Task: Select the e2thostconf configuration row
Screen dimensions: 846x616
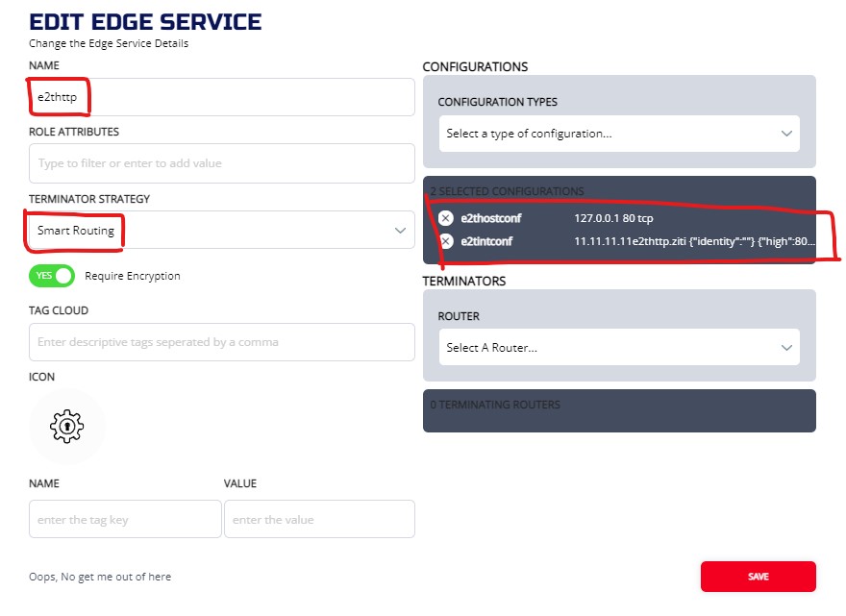Action: [625, 218]
